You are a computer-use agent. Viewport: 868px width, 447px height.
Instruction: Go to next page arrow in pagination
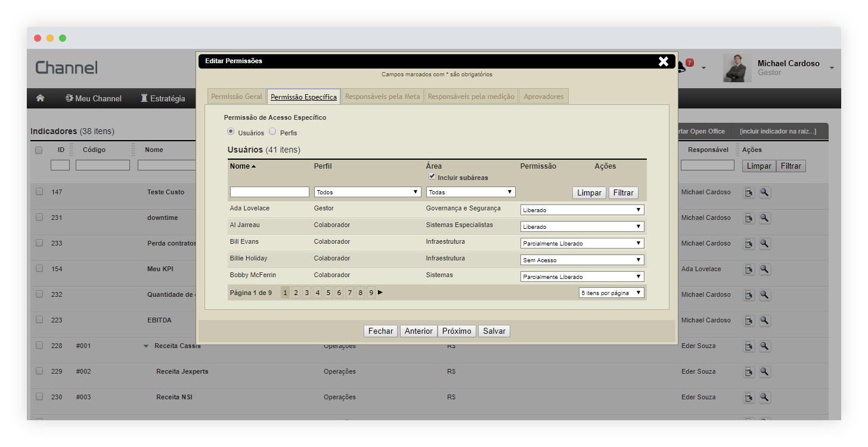[x=380, y=293]
